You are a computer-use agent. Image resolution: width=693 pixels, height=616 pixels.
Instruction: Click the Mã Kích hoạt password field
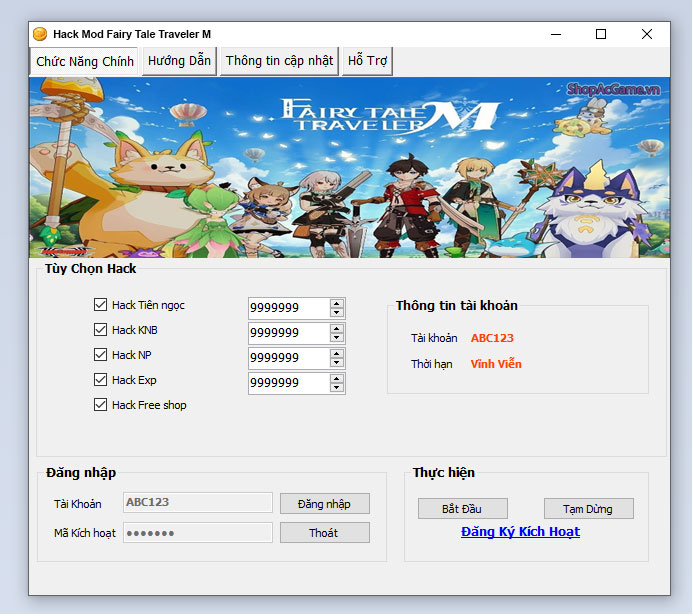pos(198,532)
